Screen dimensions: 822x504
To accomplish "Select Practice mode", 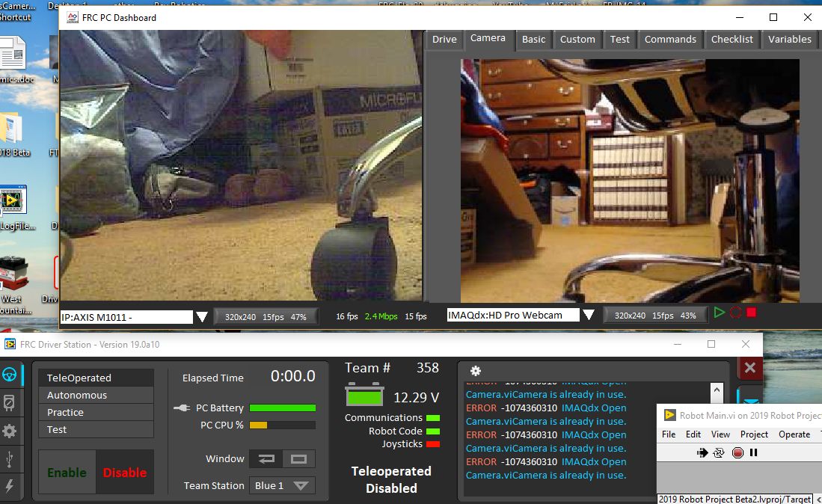I will coord(96,412).
